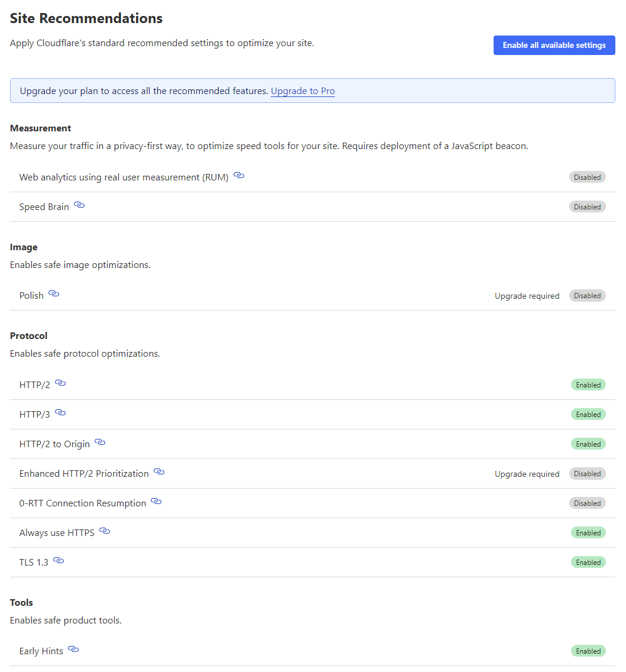
Task: Follow the Upgrade to Pro link
Action: (x=303, y=91)
